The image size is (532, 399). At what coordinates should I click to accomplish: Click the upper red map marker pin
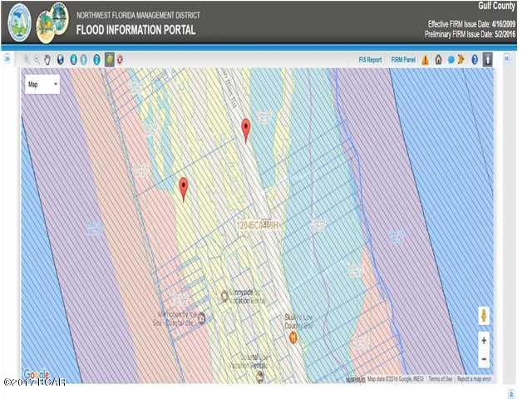[x=245, y=129]
